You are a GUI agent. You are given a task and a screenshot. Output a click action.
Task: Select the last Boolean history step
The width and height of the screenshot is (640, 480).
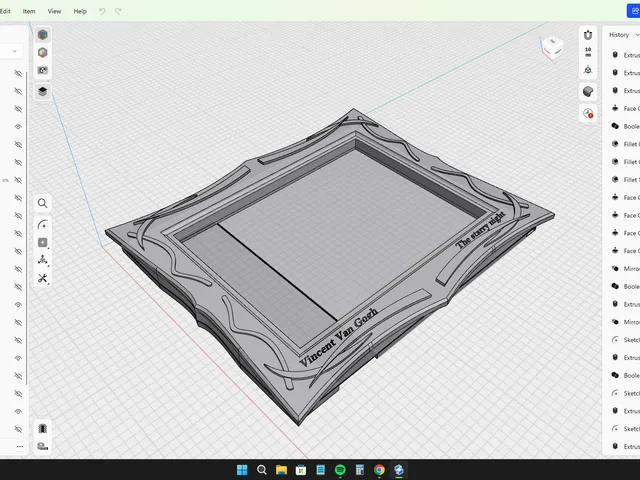point(625,375)
